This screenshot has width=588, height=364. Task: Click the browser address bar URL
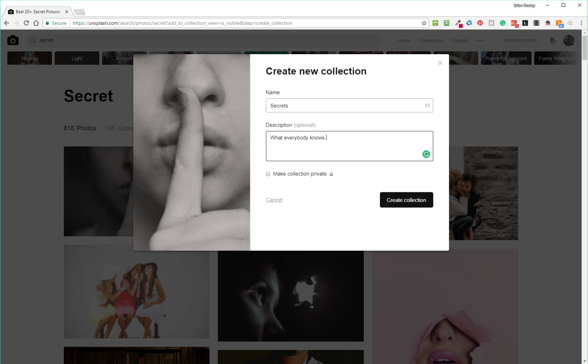tap(182, 23)
